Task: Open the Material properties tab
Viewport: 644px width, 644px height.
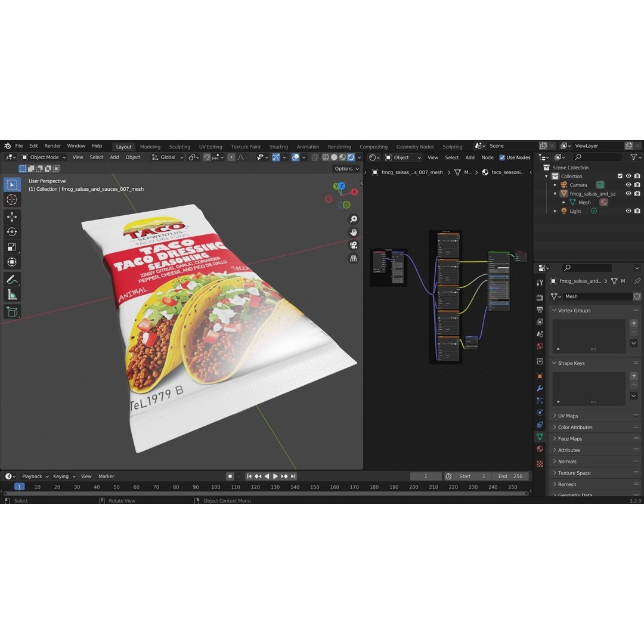Action: coord(540,449)
